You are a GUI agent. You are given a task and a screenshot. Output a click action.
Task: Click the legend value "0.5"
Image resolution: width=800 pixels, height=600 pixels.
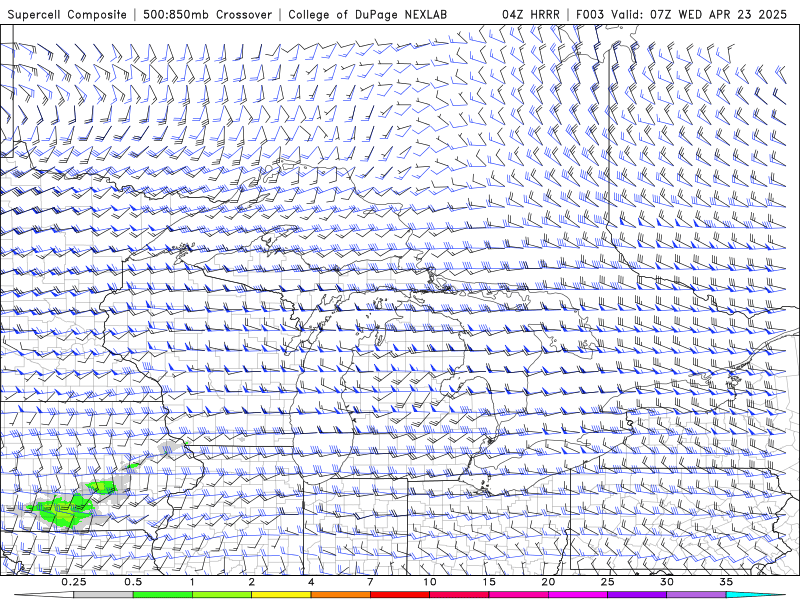(x=133, y=582)
